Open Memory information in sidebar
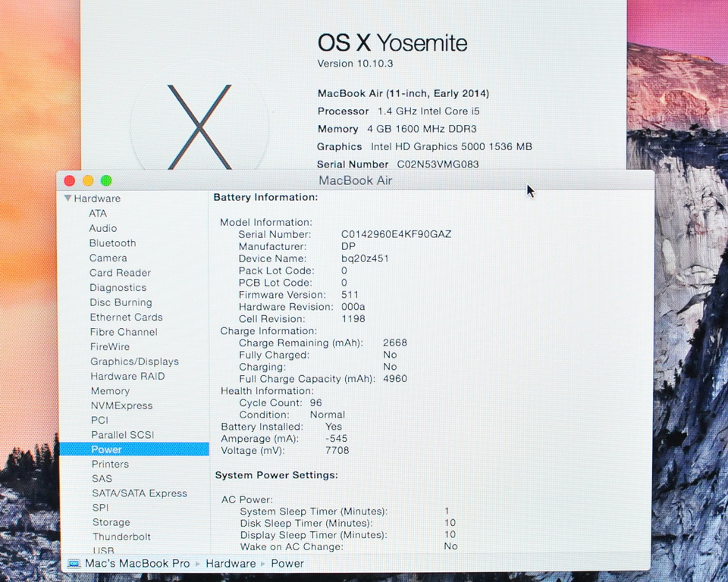 coord(111,391)
